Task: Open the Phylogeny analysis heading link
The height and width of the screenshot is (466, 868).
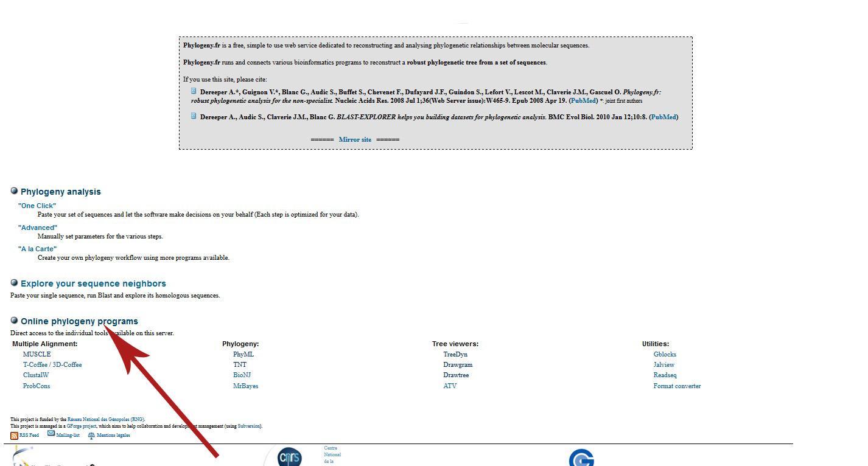Action: click(61, 192)
